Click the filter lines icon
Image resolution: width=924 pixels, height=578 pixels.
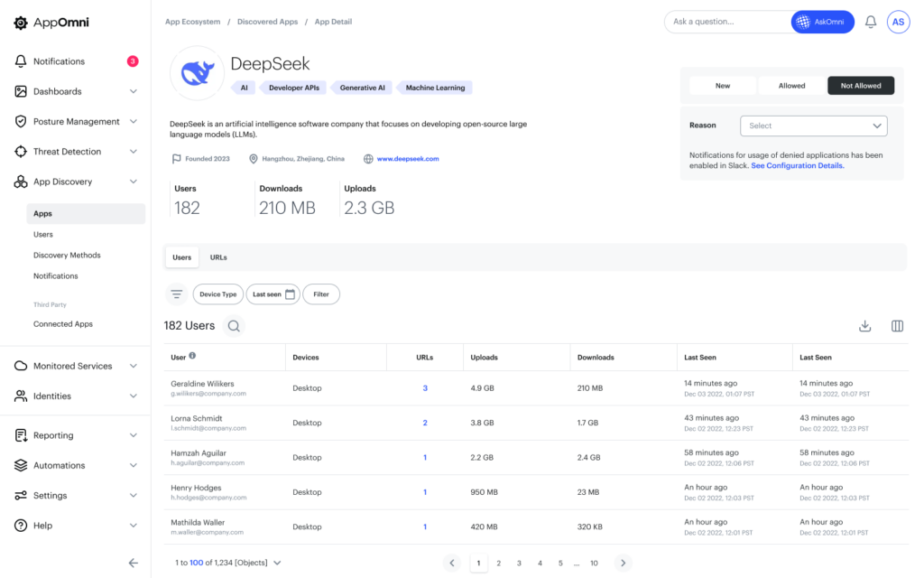[177, 294]
